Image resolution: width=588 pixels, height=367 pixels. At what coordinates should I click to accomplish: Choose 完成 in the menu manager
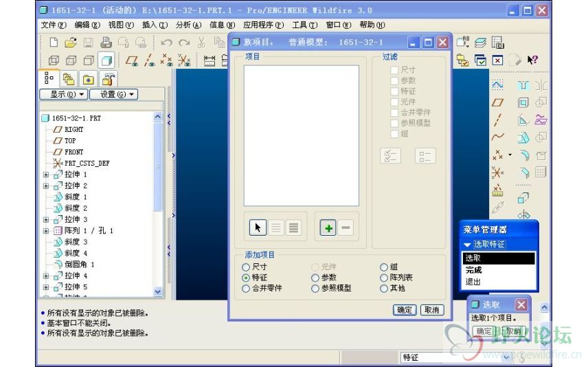click(x=473, y=270)
